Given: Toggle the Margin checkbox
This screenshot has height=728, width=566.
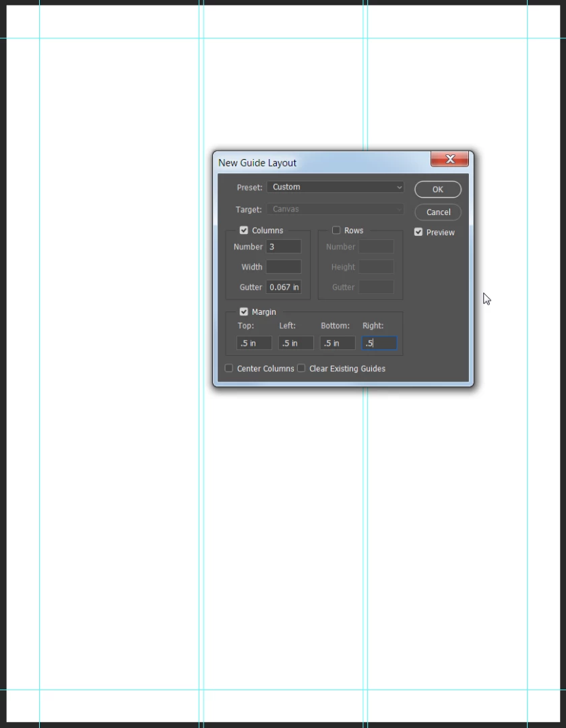Looking at the screenshot, I should tap(243, 311).
